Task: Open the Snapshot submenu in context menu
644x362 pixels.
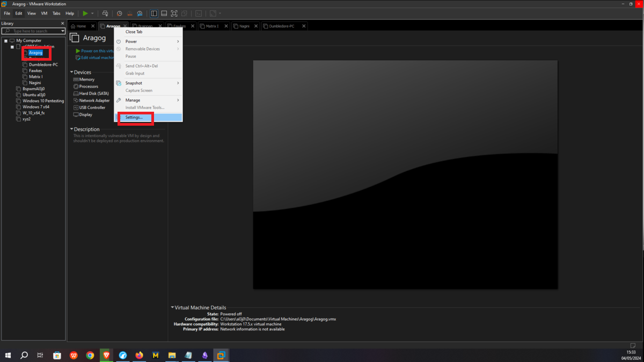Action: click(149, 83)
